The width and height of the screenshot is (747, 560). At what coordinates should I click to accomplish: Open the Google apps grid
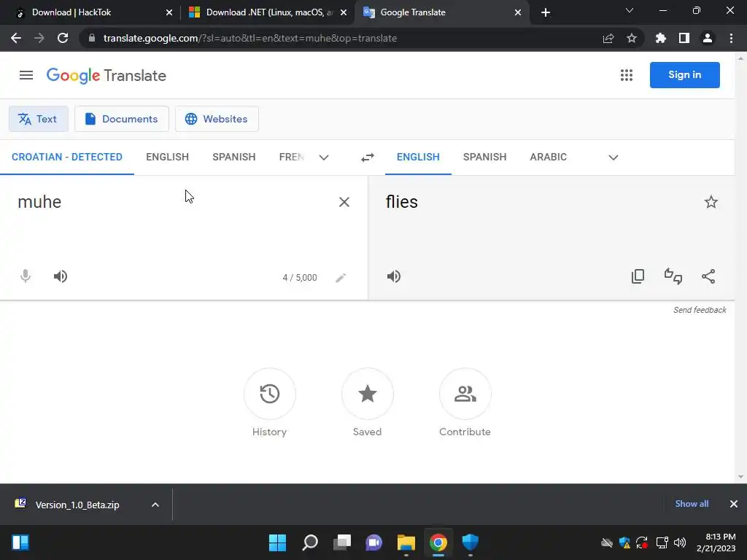click(627, 75)
